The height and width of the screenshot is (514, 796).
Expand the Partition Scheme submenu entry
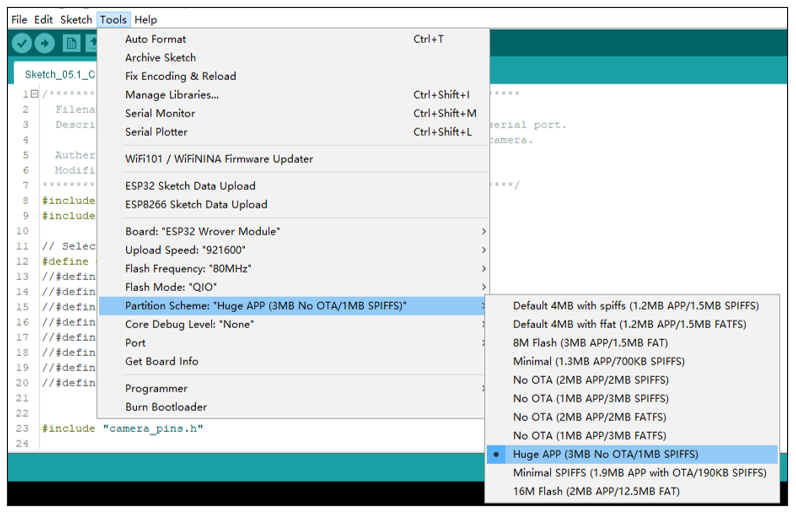292,306
